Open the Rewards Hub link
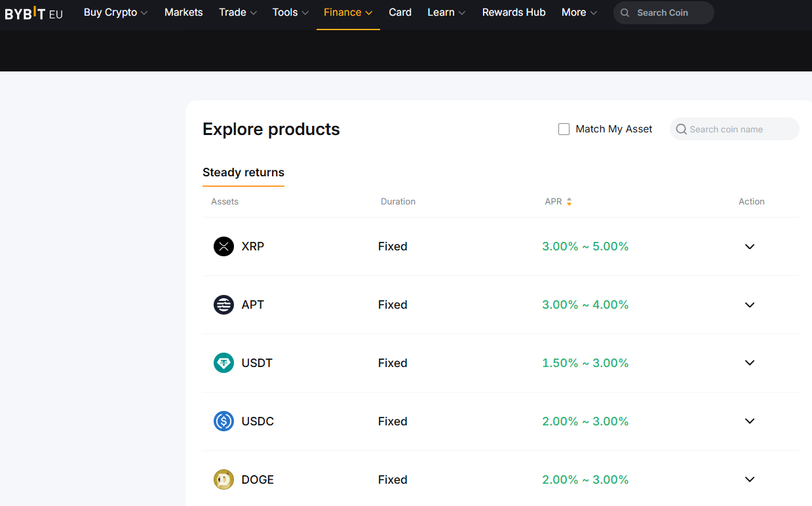 coord(513,12)
